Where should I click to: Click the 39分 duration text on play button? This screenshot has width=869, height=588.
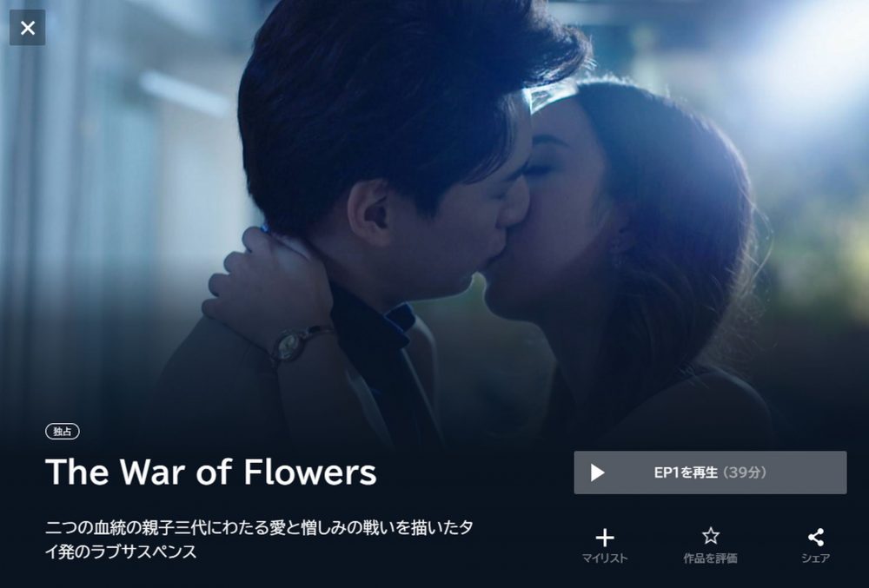[x=745, y=472]
